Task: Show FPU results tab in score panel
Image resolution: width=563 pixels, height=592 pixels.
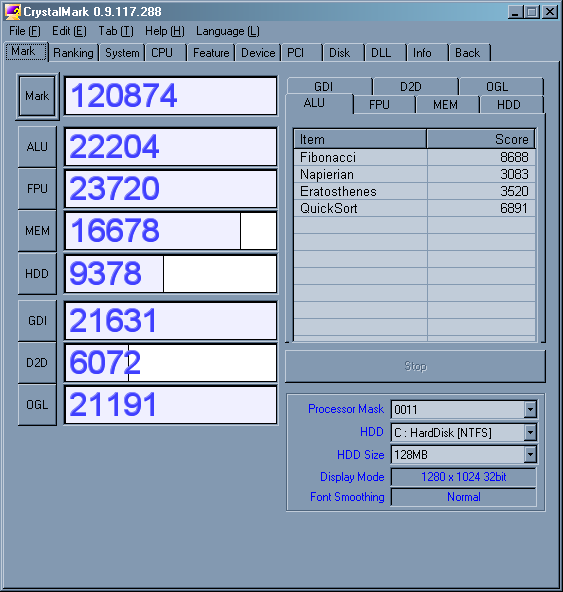Action: click(384, 104)
